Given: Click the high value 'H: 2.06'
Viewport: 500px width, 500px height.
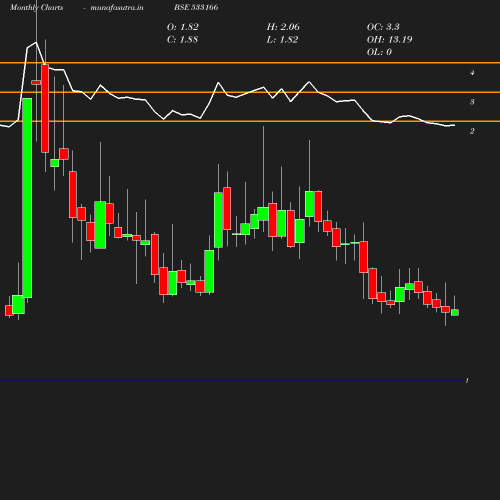Looking at the screenshot, I should (283, 27).
